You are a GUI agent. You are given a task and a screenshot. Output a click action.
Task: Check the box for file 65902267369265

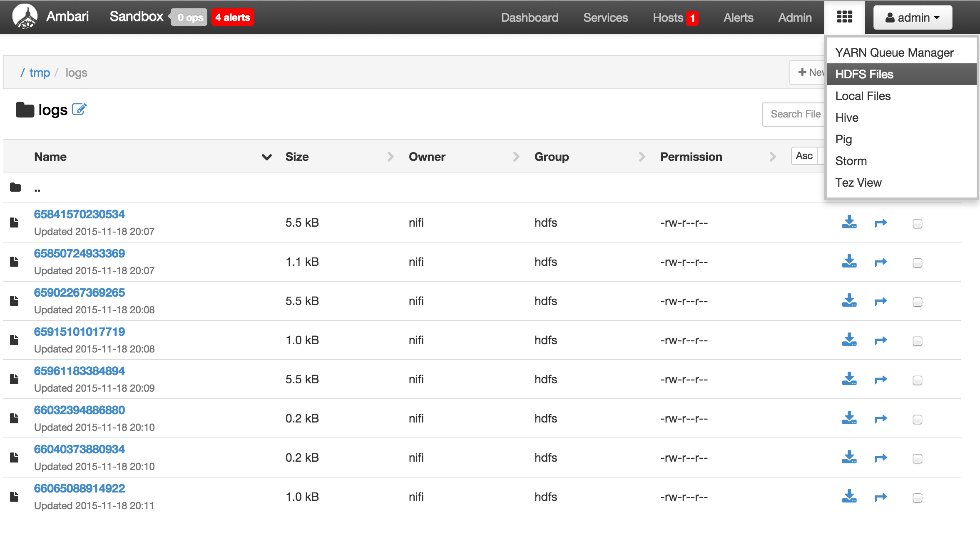click(x=917, y=302)
